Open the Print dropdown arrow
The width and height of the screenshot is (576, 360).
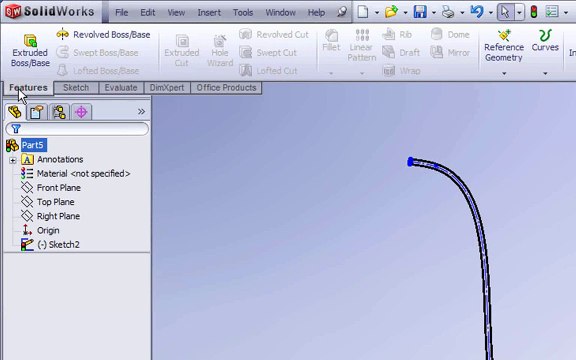tap(462, 12)
